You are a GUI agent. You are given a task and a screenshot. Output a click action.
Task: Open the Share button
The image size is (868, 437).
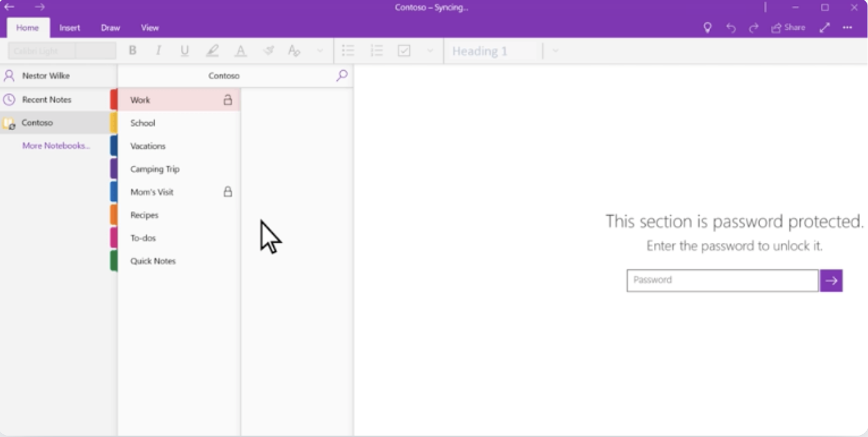788,28
